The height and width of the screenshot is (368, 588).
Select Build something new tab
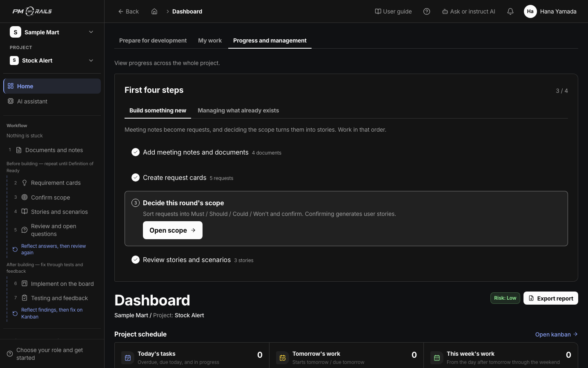[x=158, y=110]
